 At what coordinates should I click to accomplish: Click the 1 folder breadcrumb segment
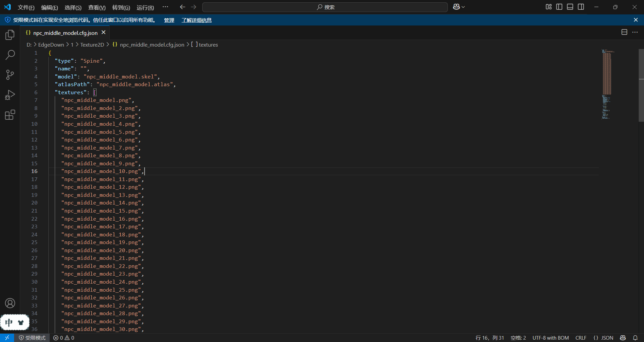pyautogui.click(x=72, y=45)
